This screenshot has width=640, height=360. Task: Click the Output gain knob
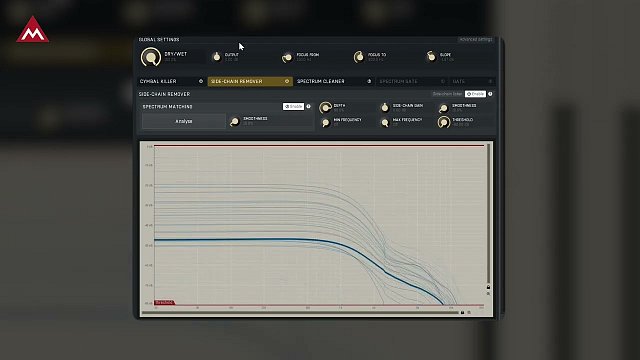[217, 57]
